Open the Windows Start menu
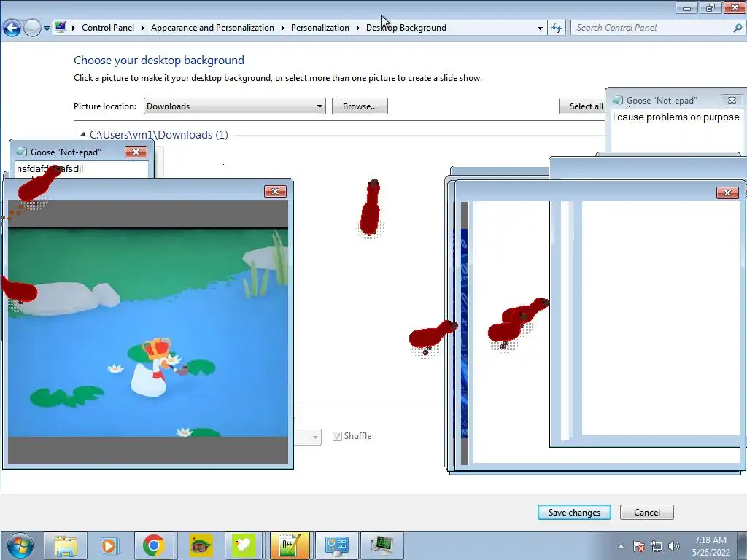 [20, 545]
